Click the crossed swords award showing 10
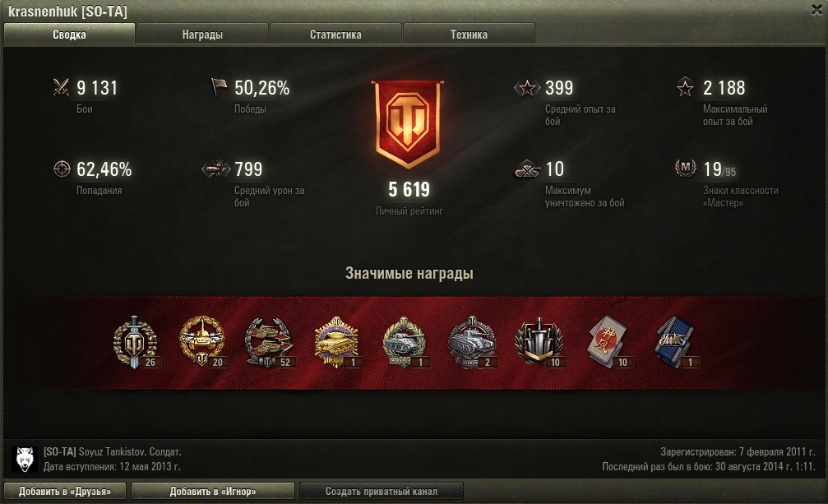 (x=539, y=342)
